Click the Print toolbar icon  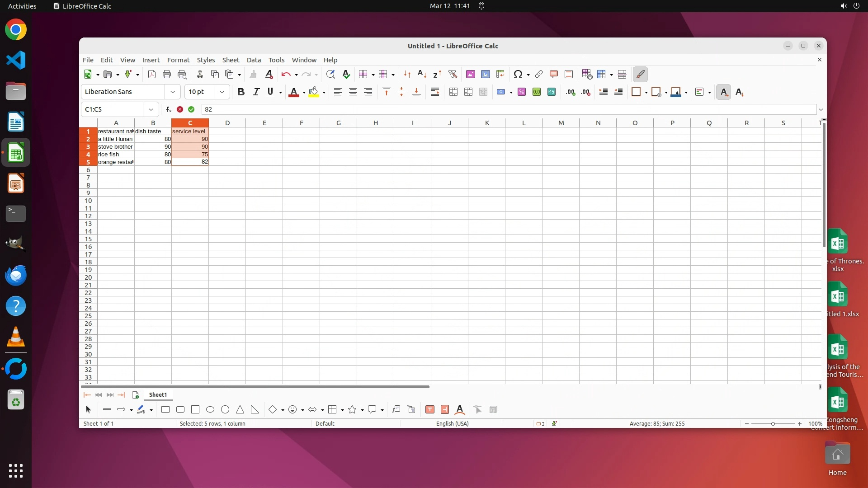click(167, 75)
